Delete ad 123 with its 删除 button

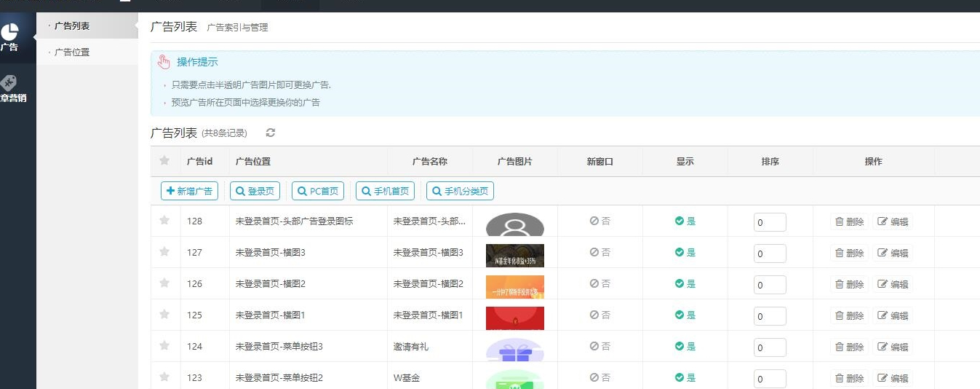point(849,378)
